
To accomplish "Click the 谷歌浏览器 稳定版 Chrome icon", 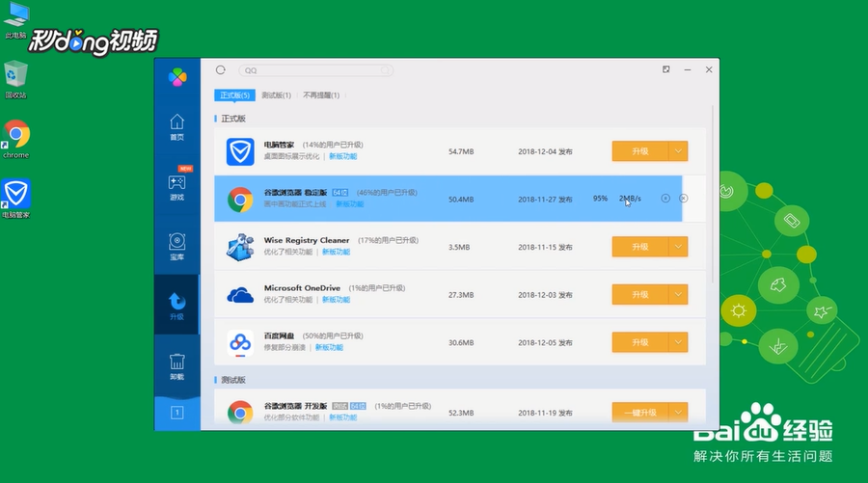I will pos(240,200).
